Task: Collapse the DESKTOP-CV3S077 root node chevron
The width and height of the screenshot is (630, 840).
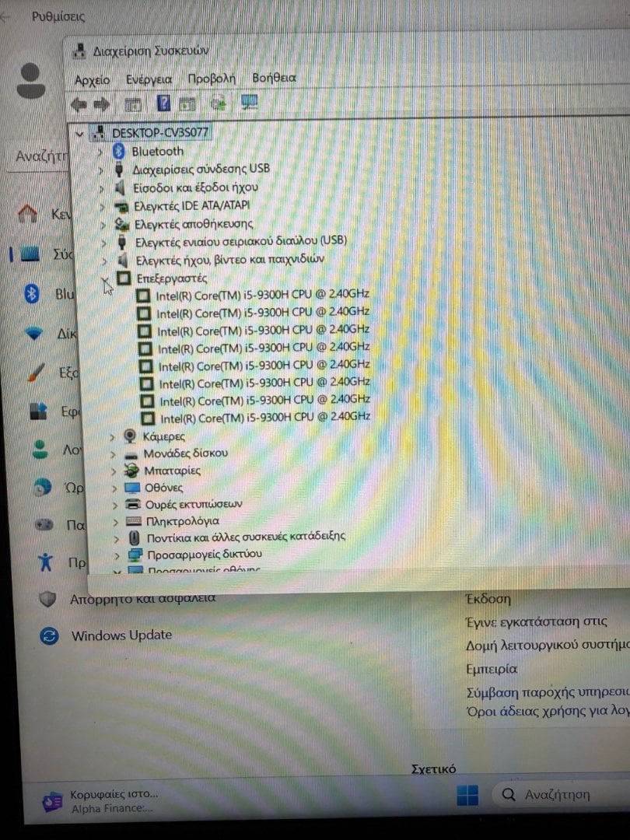Action: click(79, 134)
